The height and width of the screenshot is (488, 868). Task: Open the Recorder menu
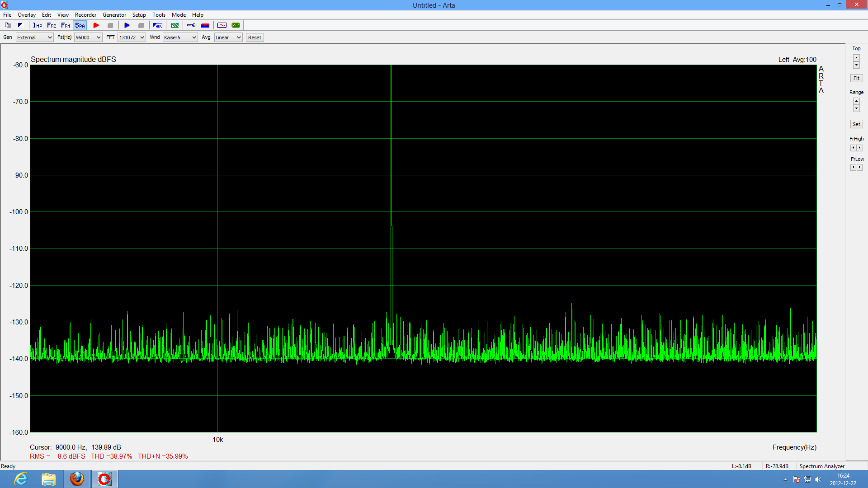86,14
